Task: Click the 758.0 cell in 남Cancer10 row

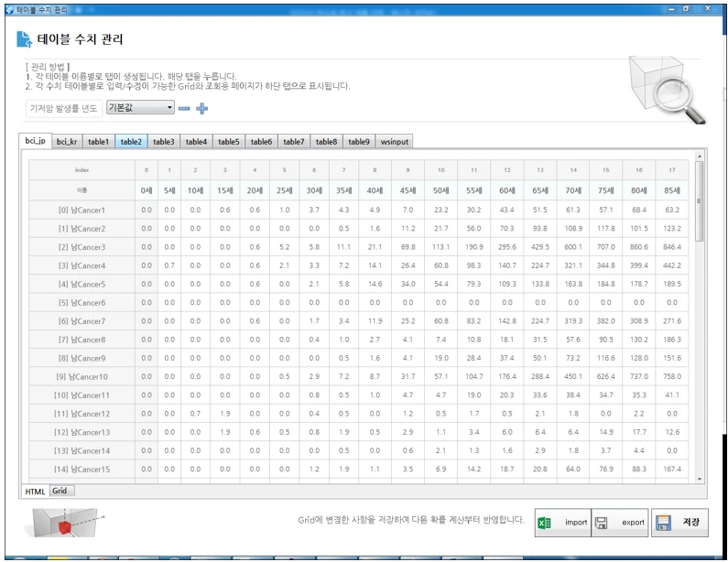Action: click(672, 377)
